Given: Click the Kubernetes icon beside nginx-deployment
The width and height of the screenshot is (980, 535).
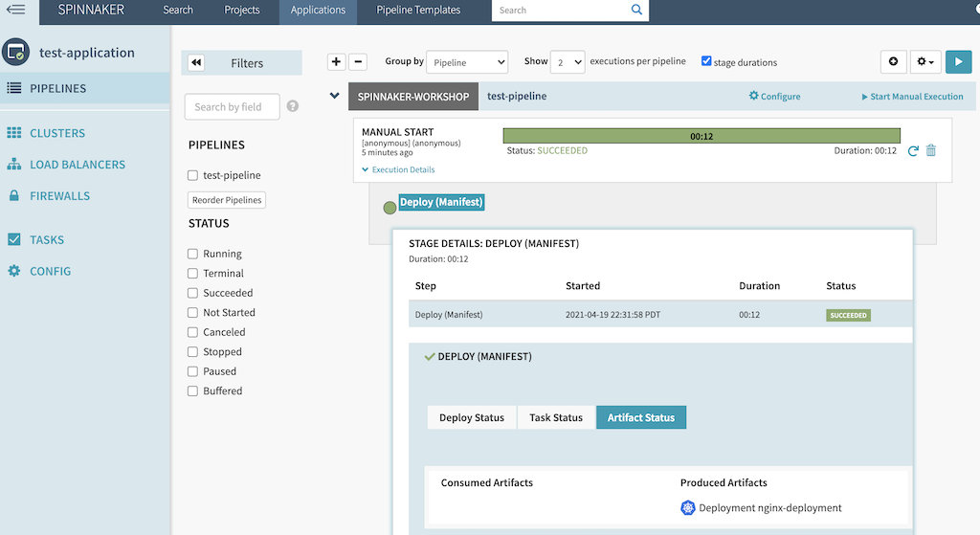Looking at the screenshot, I should [687, 507].
